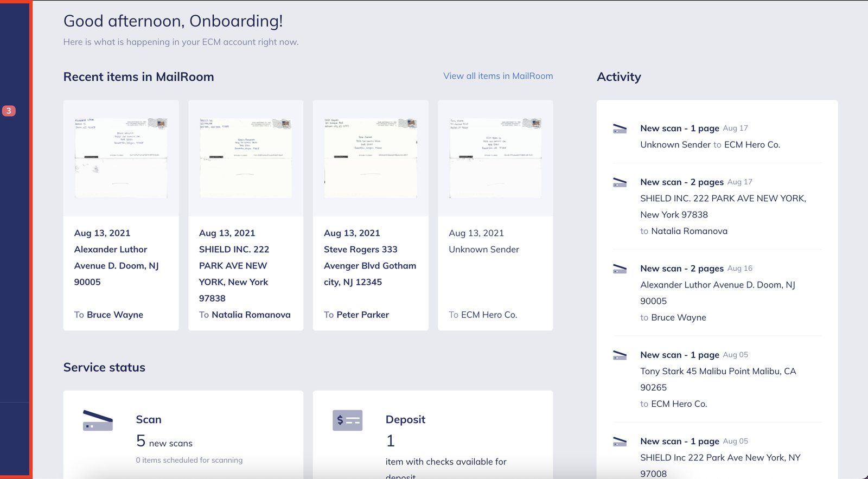Select 'To Natalia Romanova' on mail card
The image size is (868, 479).
245,315
